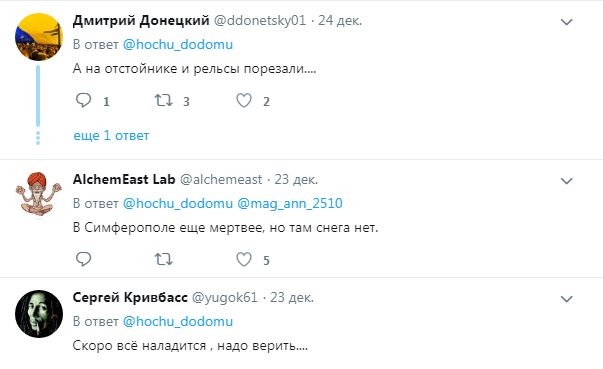Retweet the AlchemEast Lab tweet
Viewport: 603px width, 369px height.
(x=163, y=259)
